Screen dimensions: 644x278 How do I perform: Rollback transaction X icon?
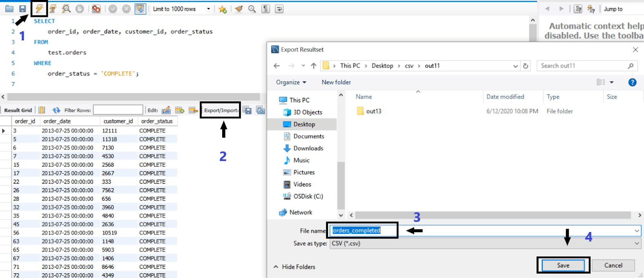[126, 9]
